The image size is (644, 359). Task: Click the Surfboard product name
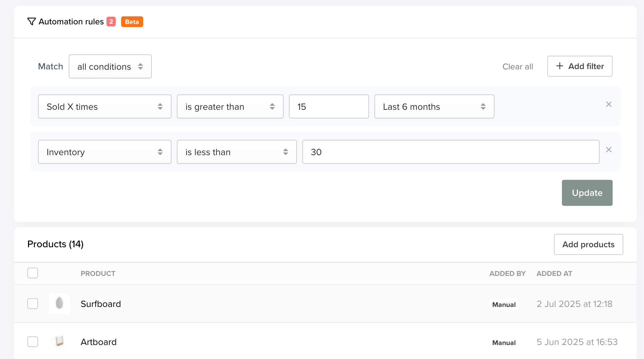click(101, 304)
